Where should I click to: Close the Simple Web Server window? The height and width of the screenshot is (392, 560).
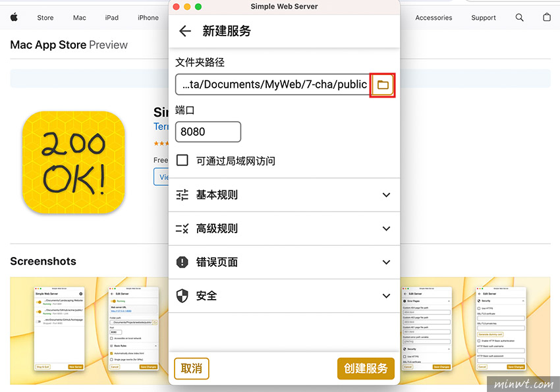click(176, 7)
